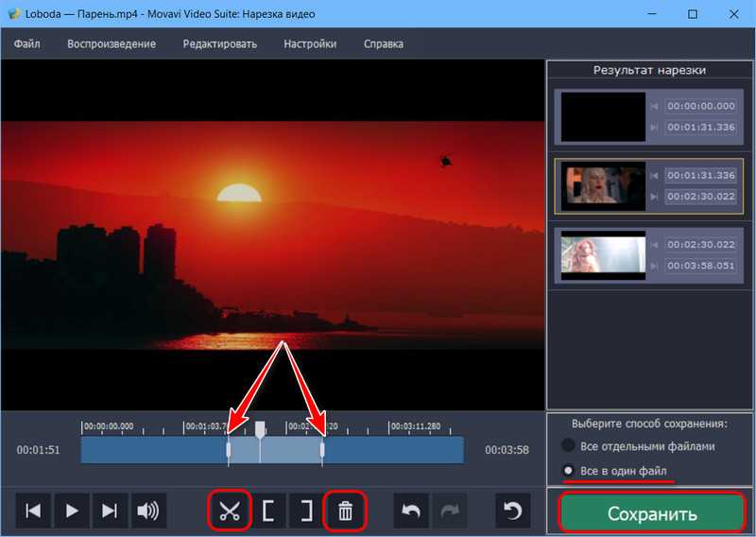Open the Файл menu
Image resolution: width=756 pixels, height=537 pixels.
pyautogui.click(x=27, y=43)
